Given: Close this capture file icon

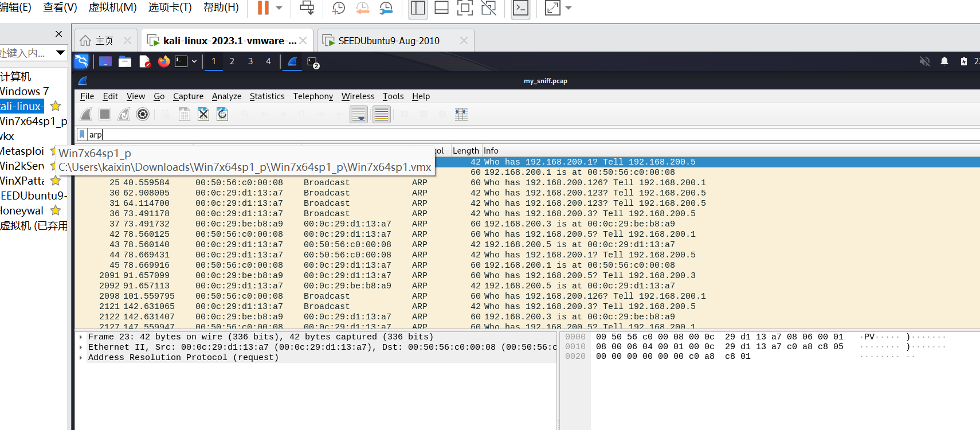Looking at the screenshot, I should (x=203, y=114).
